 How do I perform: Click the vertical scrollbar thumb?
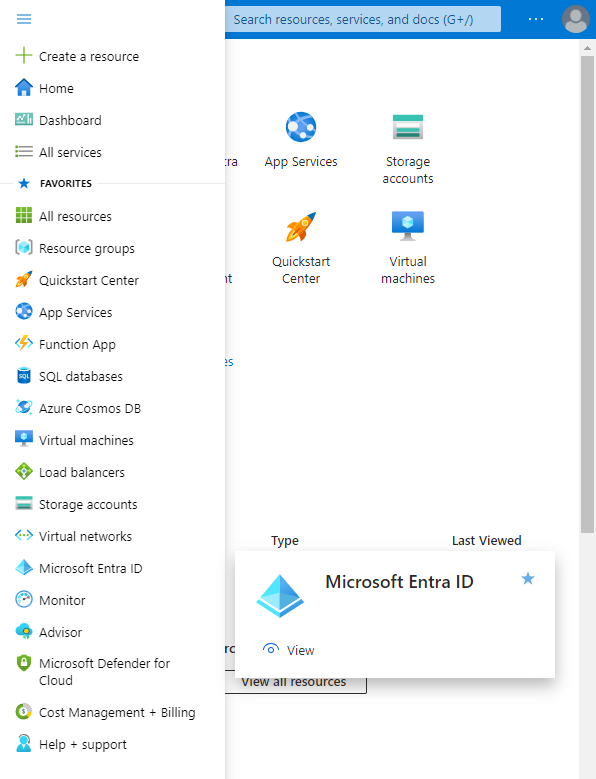tap(588, 295)
